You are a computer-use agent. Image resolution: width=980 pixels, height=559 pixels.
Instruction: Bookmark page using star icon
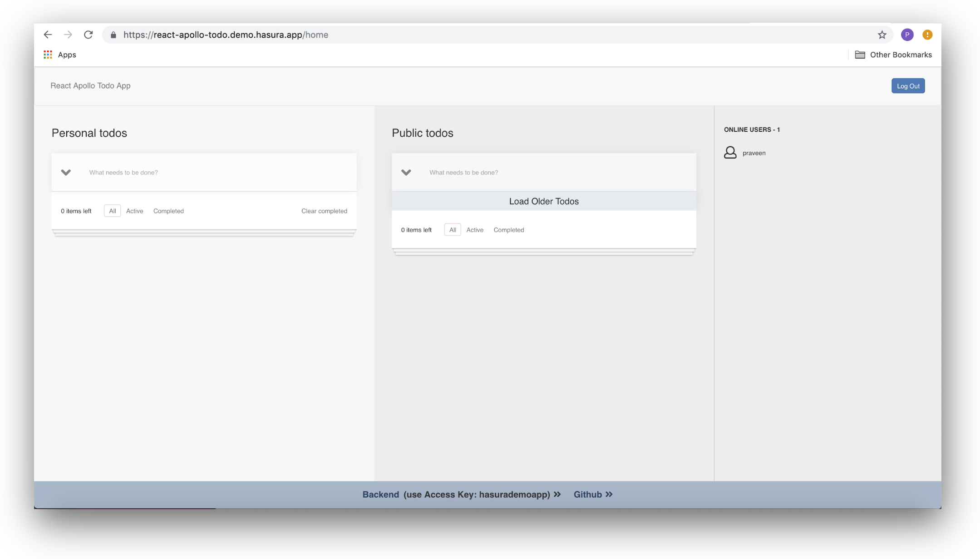(x=882, y=35)
